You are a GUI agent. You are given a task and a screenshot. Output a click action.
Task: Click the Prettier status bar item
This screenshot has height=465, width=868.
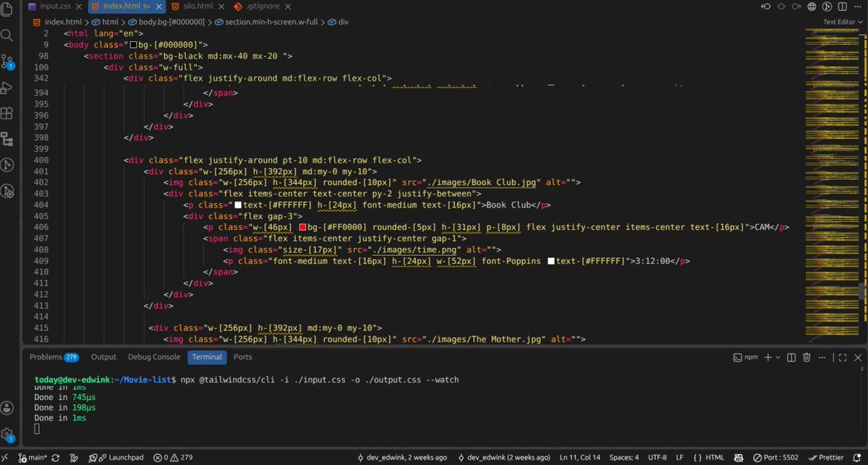(x=826, y=458)
